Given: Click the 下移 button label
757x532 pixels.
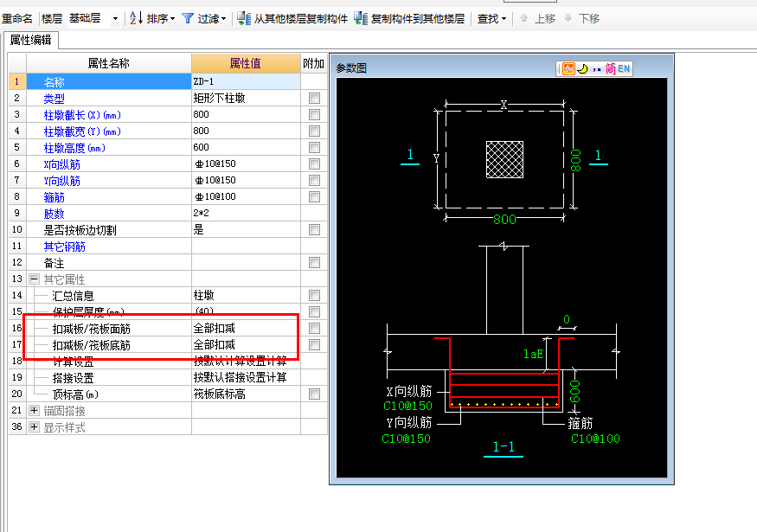Looking at the screenshot, I should pos(589,19).
